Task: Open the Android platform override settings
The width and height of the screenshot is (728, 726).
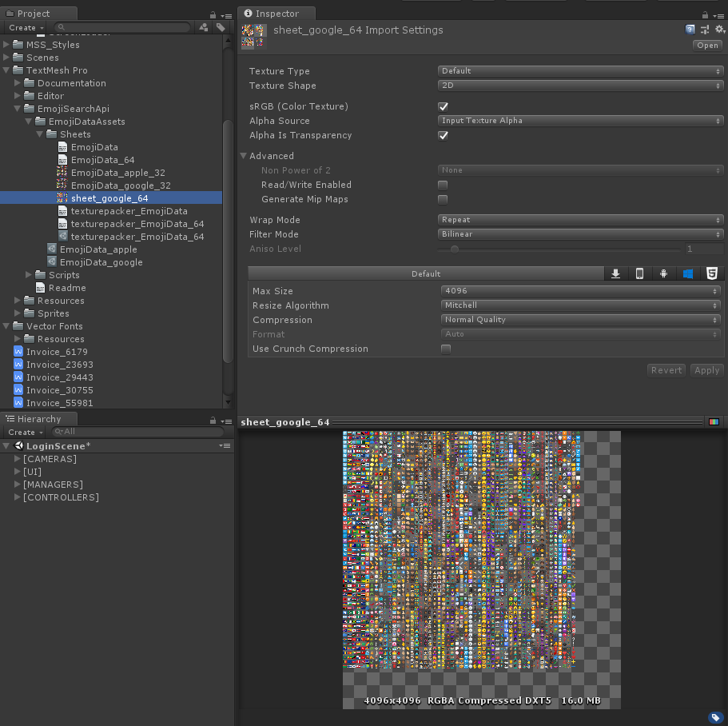Action: [663, 273]
